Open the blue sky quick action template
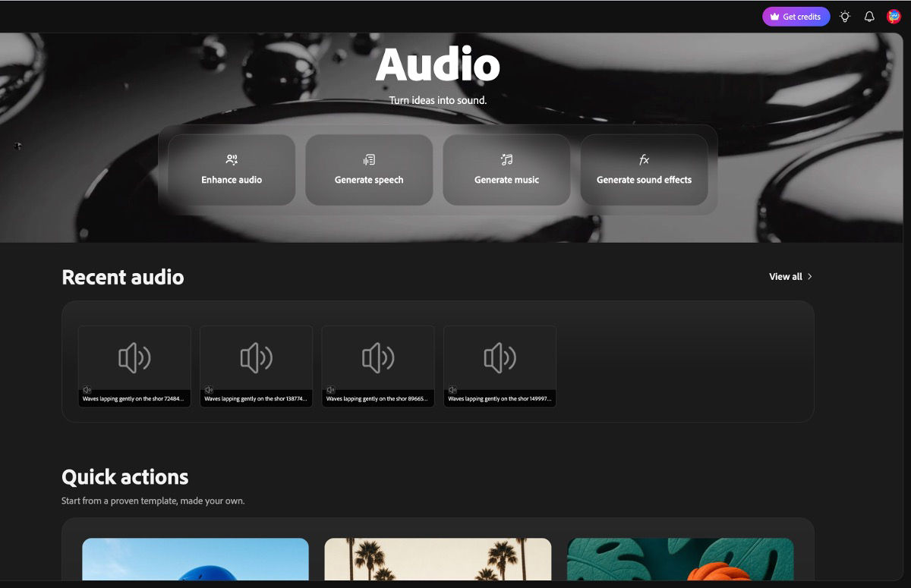The width and height of the screenshot is (911, 588). [x=195, y=559]
